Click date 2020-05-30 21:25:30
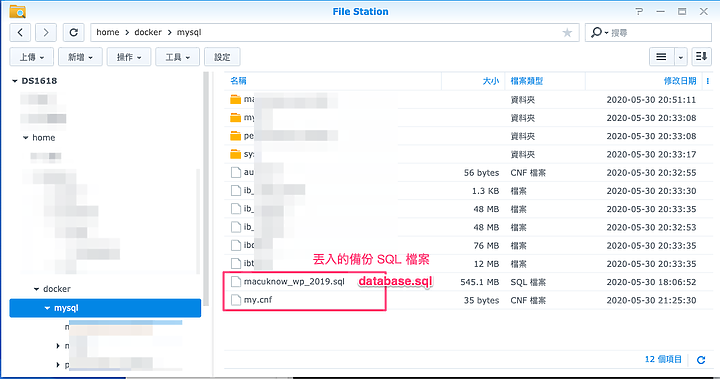720x379 pixels. click(651, 300)
